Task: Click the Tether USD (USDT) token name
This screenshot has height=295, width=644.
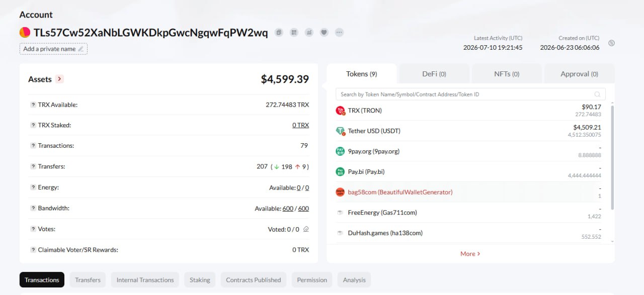Action: click(x=374, y=131)
